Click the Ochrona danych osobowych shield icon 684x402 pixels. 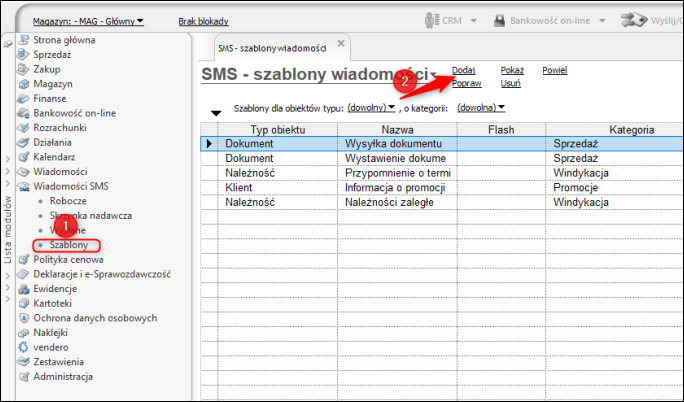(24, 318)
